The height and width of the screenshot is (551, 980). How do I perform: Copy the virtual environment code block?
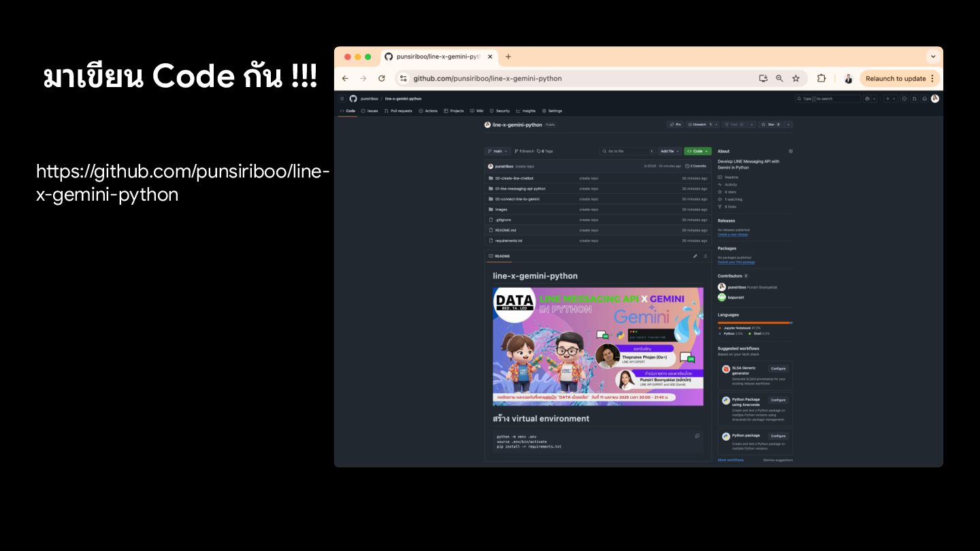pyautogui.click(x=697, y=436)
